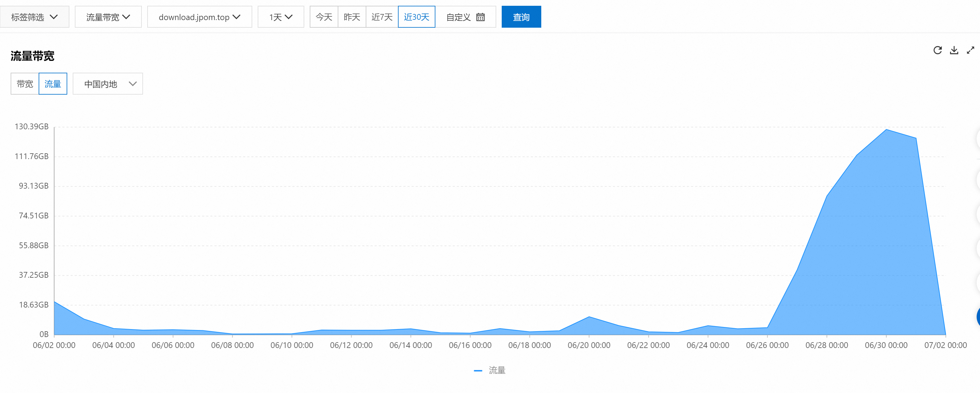
Task: Click the download chart data icon
Action: (x=954, y=50)
